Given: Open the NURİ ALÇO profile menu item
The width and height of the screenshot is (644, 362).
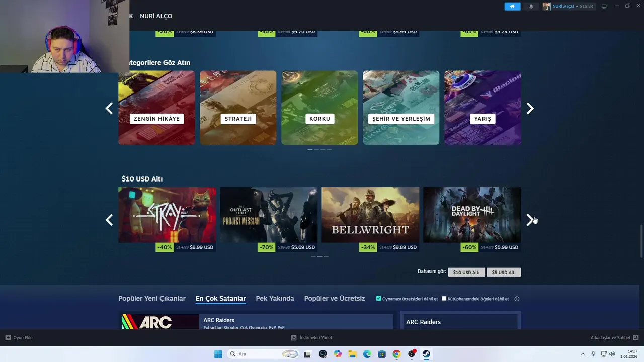Looking at the screenshot, I should (x=156, y=16).
